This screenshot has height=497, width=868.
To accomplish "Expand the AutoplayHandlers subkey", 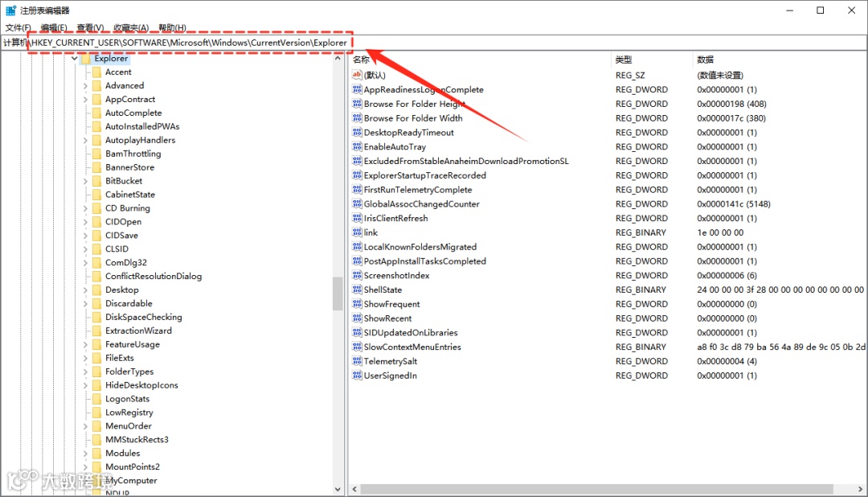I will 85,140.
